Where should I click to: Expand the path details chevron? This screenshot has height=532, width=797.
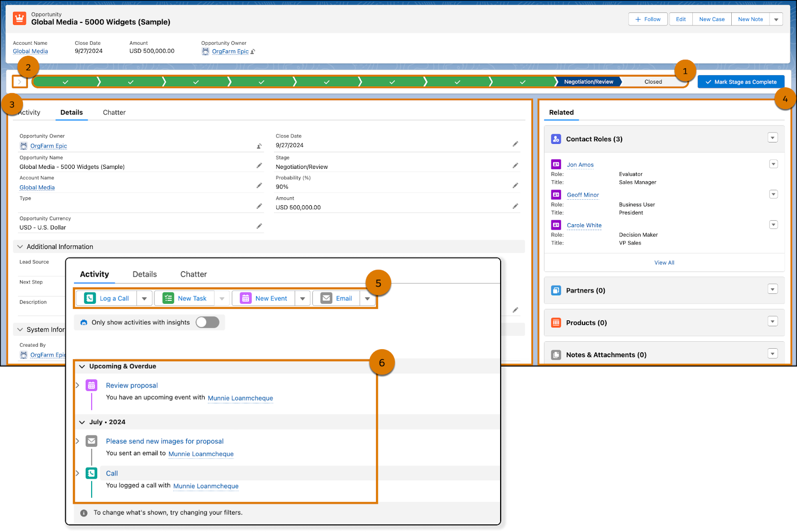tap(19, 82)
